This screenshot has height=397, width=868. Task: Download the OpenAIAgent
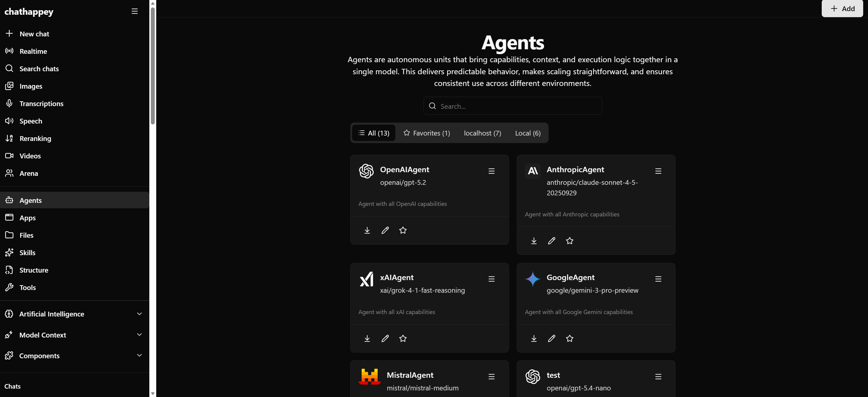click(x=367, y=230)
